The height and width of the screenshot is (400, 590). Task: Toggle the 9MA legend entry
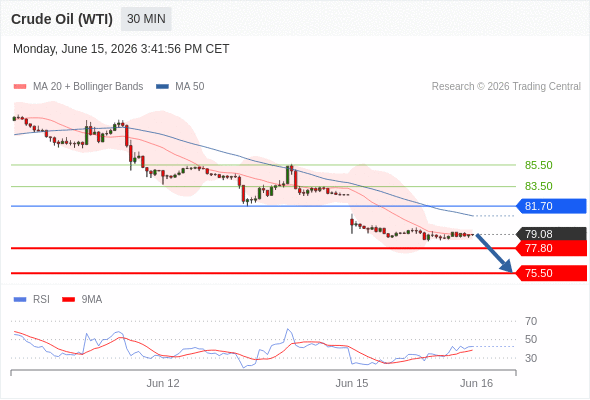point(82,300)
